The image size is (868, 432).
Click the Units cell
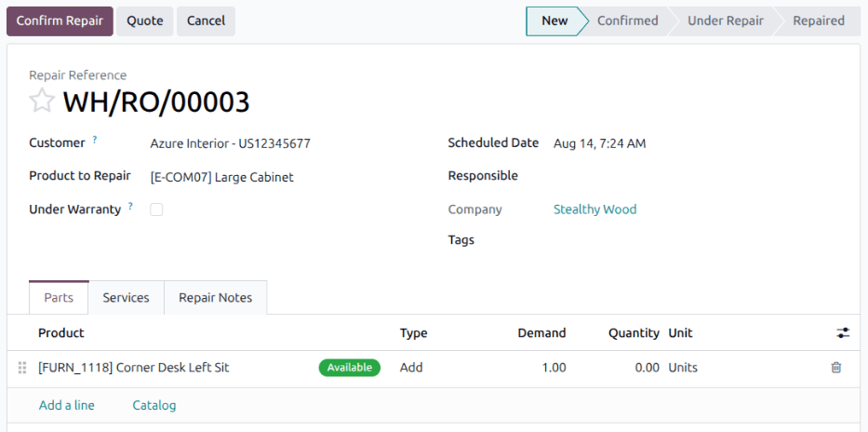[x=683, y=367]
